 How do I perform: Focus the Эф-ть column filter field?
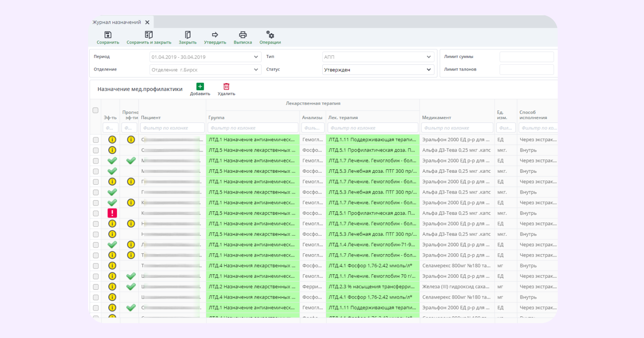click(110, 128)
